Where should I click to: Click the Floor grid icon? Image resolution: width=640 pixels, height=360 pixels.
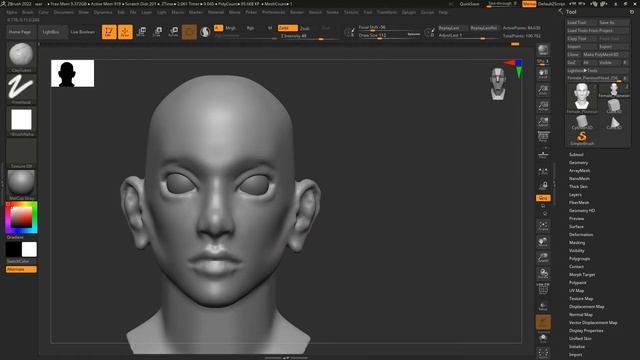(543, 155)
